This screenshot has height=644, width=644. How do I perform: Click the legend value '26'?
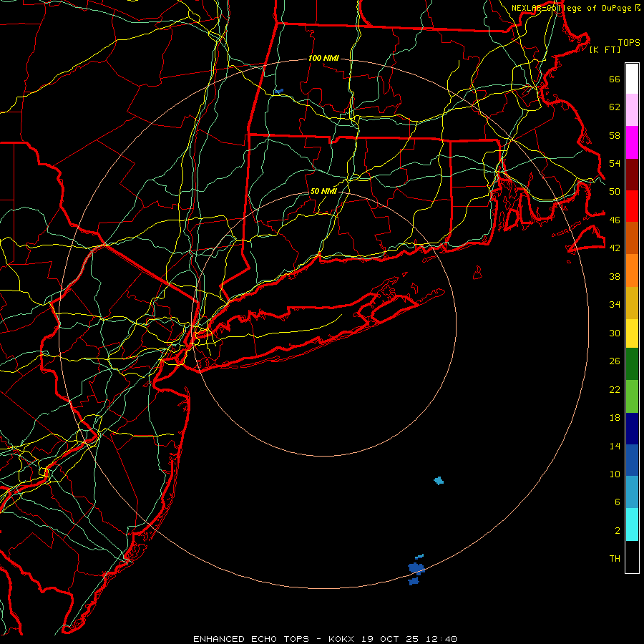[x=615, y=361]
